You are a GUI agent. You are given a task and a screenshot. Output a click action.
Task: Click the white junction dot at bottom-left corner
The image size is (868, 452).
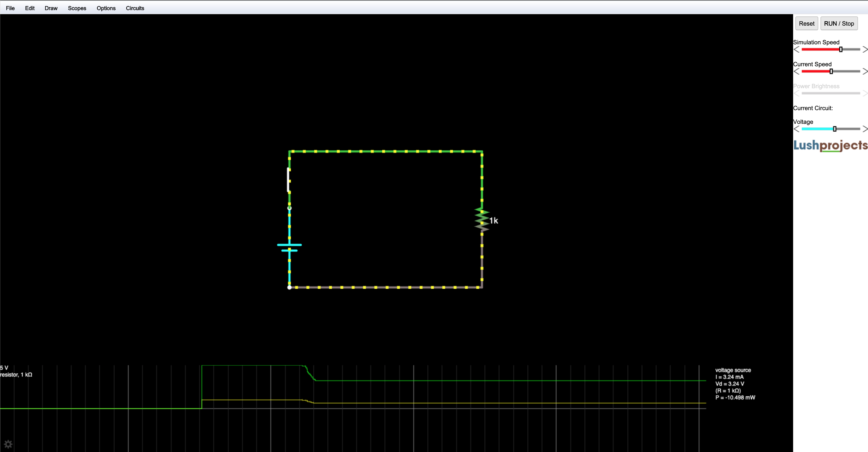tap(289, 287)
